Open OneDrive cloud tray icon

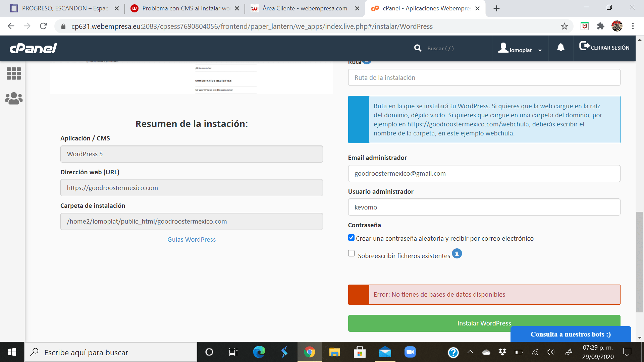coord(486,352)
